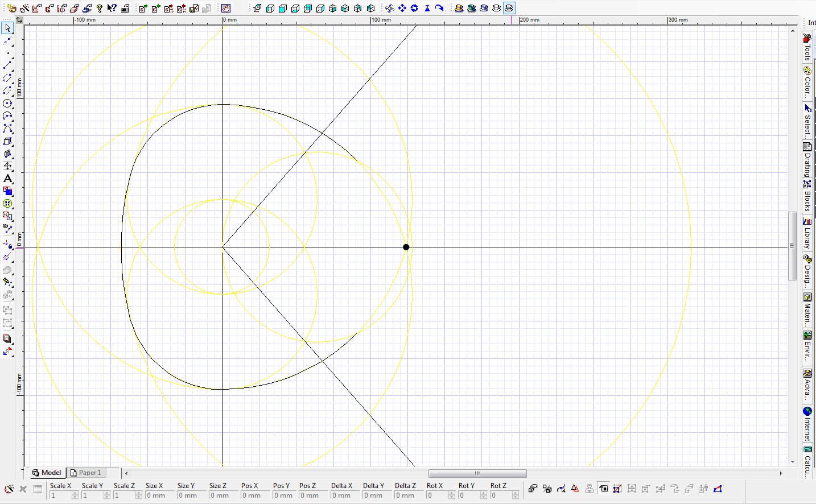Click the horizontal scrollbar thumb
Image resolution: width=816 pixels, height=504 pixels.
pyautogui.click(x=477, y=473)
